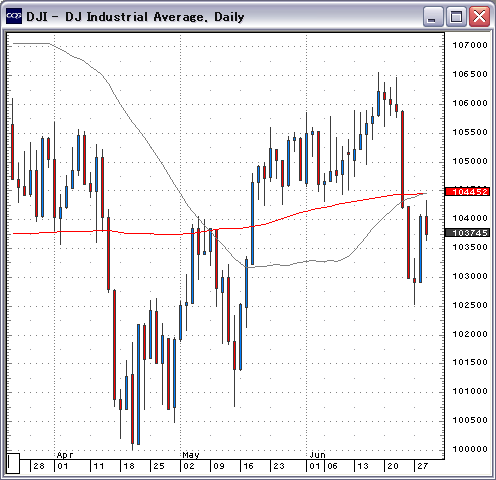Click the 02 date label under May
Screen dimensions: 496x480
(x=189, y=466)
